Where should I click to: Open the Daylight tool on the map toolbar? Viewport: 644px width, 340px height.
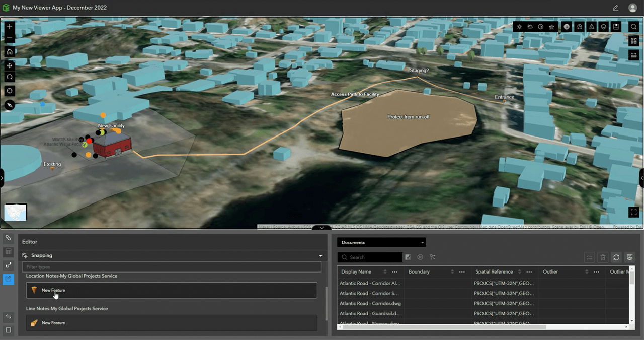pyautogui.click(x=519, y=27)
